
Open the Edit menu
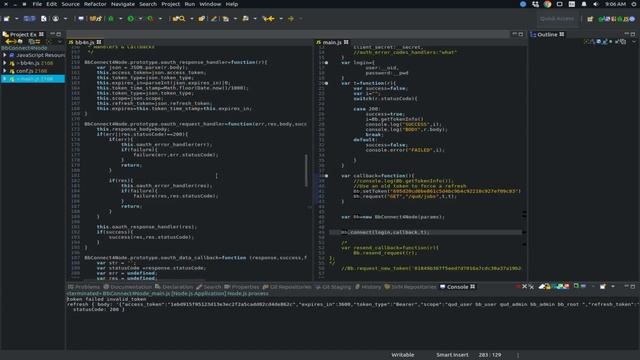(x=51, y=4)
